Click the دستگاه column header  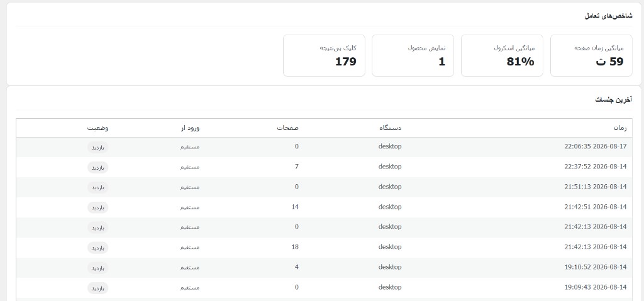[390, 128]
